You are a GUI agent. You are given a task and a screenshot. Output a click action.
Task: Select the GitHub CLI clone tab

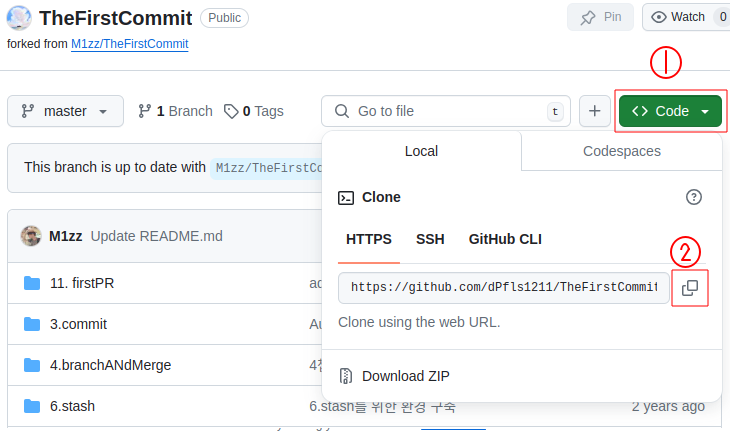(x=505, y=239)
